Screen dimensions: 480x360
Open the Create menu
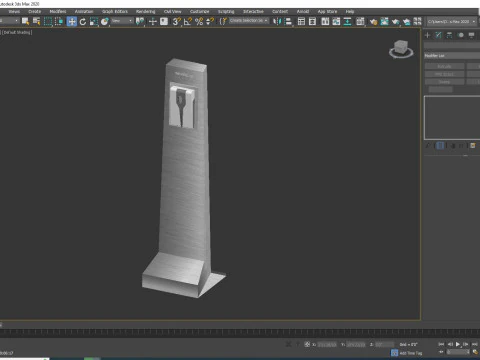[35, 11]
